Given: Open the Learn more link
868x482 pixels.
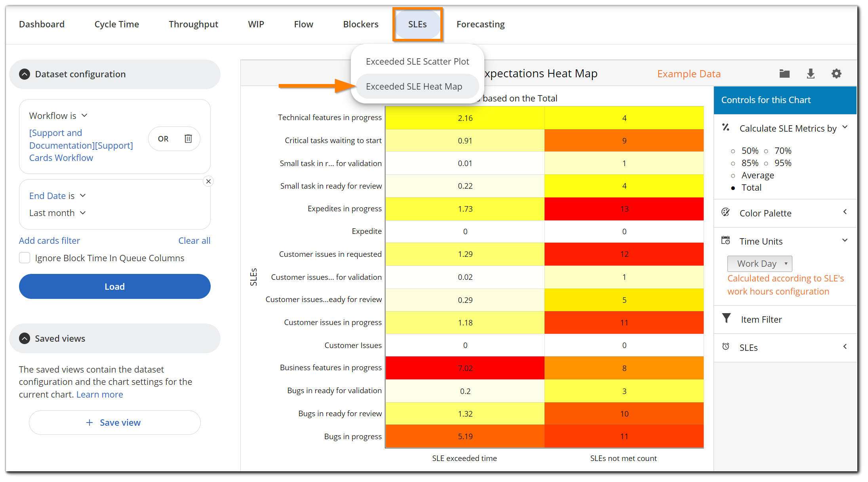Looking at the screenshot, I should (100, 394).
